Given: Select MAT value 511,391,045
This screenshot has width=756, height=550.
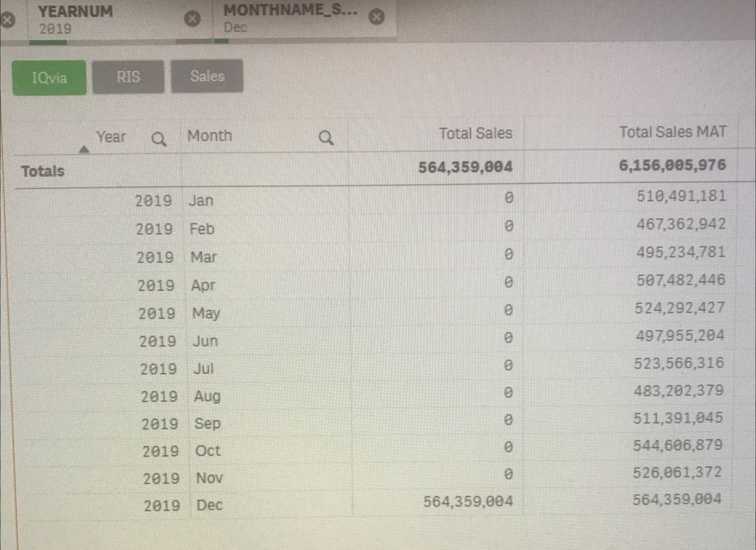Looking at the screenshot, I should [x=678, y=418].
